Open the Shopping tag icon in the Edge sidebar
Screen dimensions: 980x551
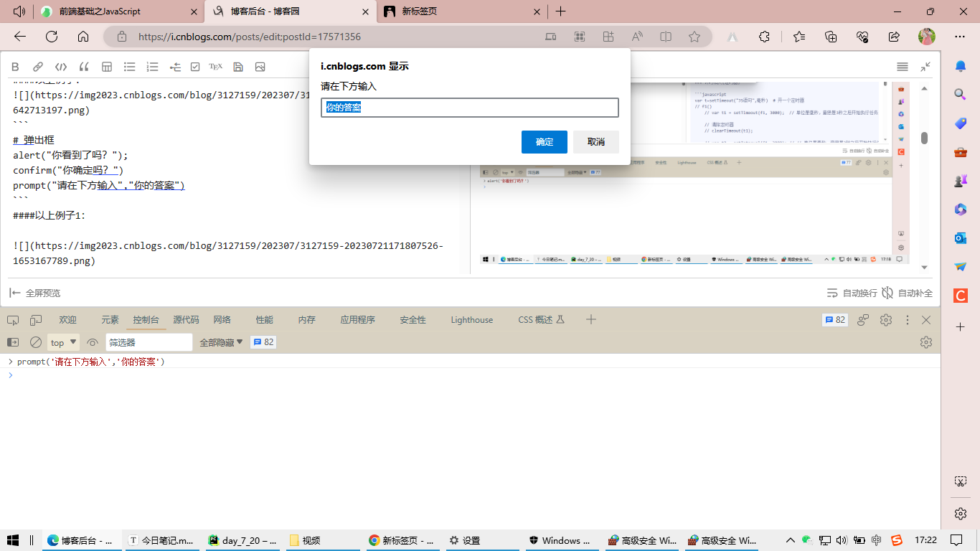pos(961,123)
